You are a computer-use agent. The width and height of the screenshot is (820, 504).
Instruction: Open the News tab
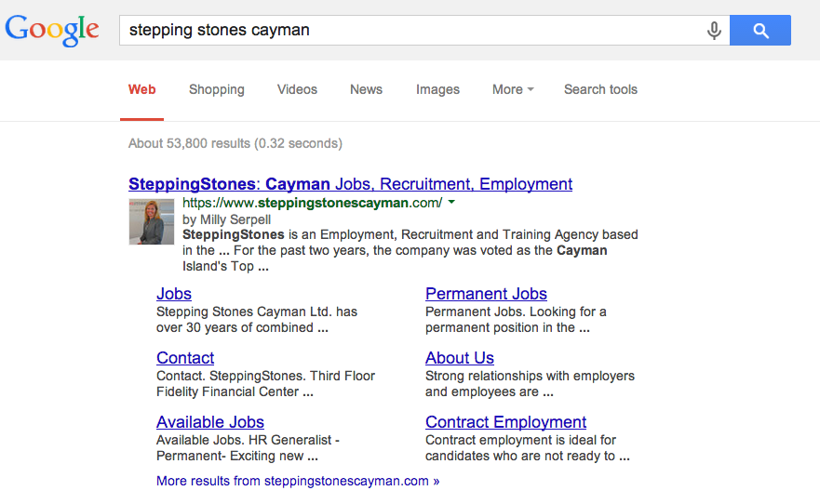tap(366, 89)
